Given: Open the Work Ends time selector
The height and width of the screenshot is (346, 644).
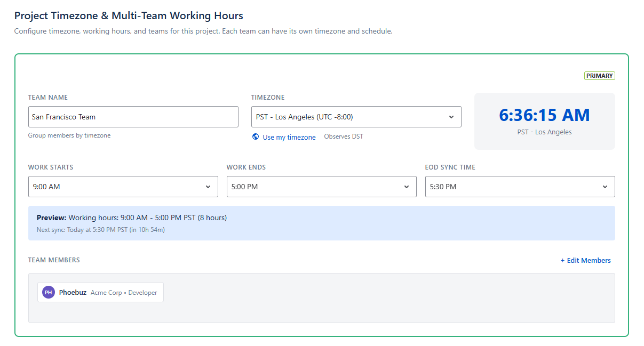Looking at the screenshot, I should 322,187.
